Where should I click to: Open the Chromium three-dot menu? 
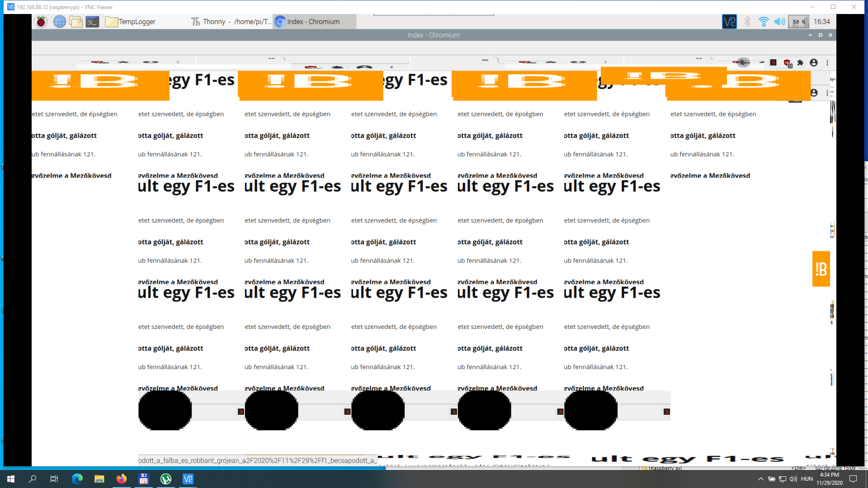click(827, 63)
